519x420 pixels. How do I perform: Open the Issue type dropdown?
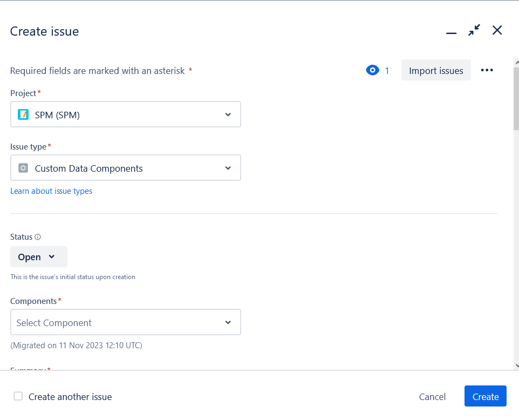(126, 167)
